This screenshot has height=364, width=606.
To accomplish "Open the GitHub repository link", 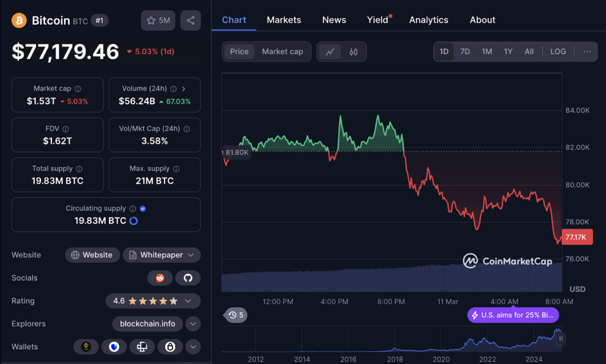I will click(x=188, y=278).
